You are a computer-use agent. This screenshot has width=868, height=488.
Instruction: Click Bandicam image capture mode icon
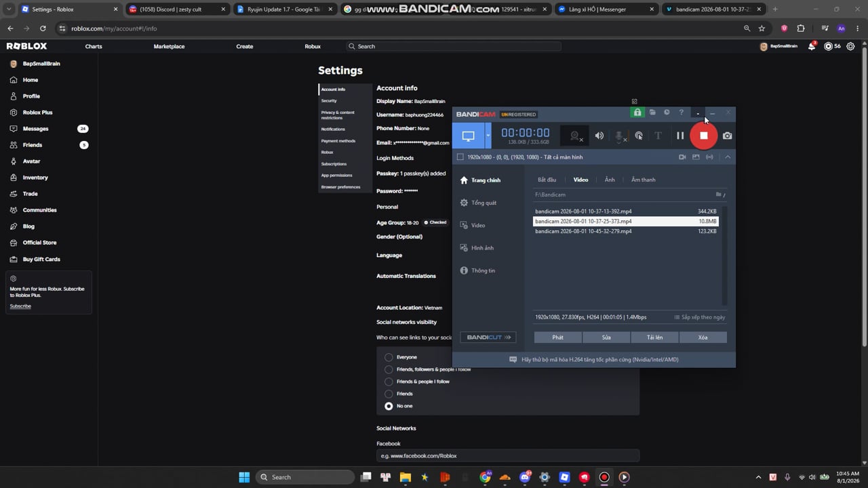coord(696,157)
